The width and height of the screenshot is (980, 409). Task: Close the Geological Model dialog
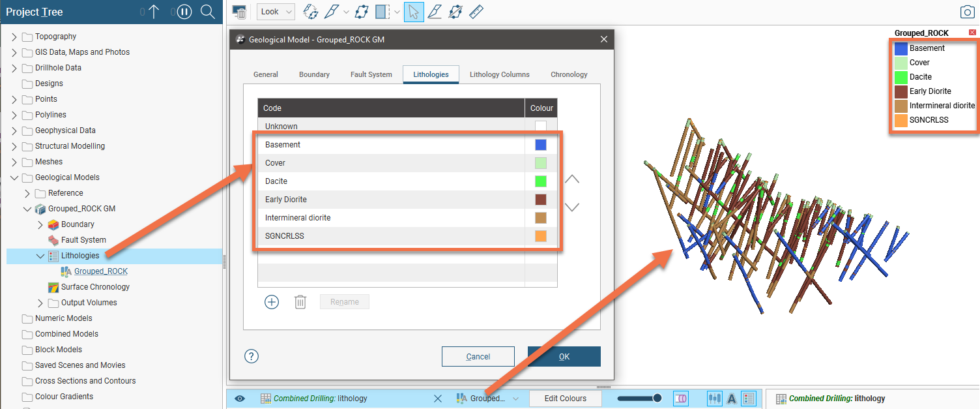point(603,40)
